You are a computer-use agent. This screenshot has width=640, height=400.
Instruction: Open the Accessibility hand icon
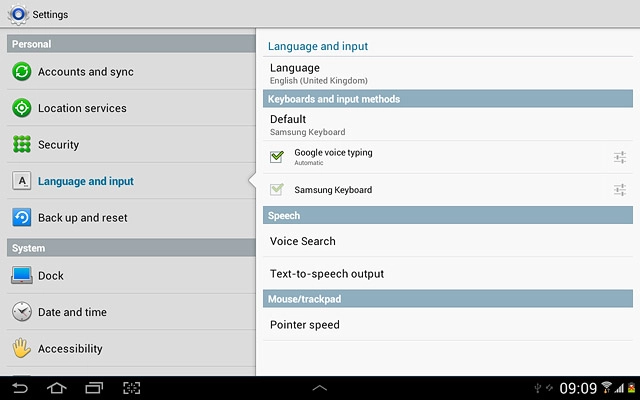tap(21, 349)
